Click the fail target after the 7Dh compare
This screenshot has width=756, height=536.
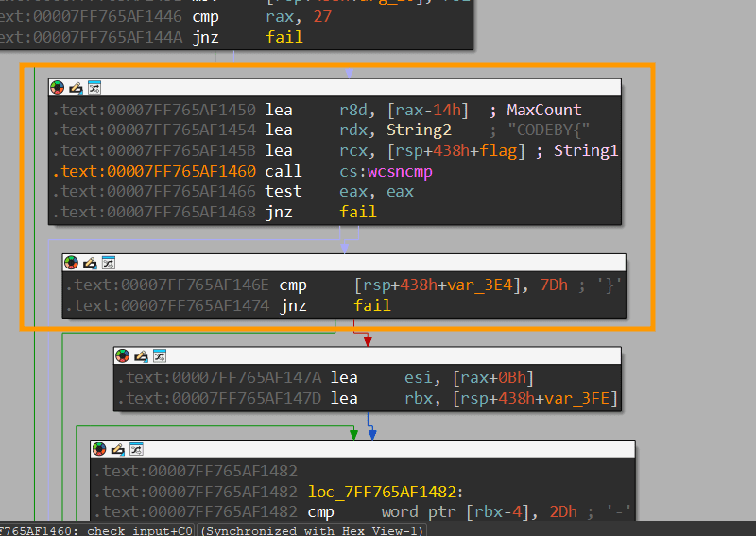click(371, 305)
